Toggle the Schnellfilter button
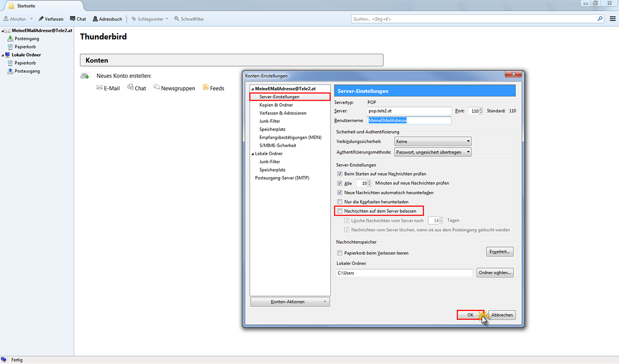 (189, 19)
